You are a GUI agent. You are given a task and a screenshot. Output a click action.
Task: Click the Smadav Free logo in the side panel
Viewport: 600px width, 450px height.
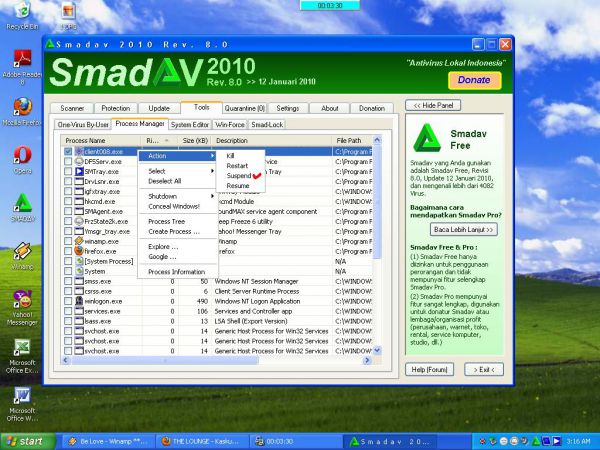click(427, 138)
